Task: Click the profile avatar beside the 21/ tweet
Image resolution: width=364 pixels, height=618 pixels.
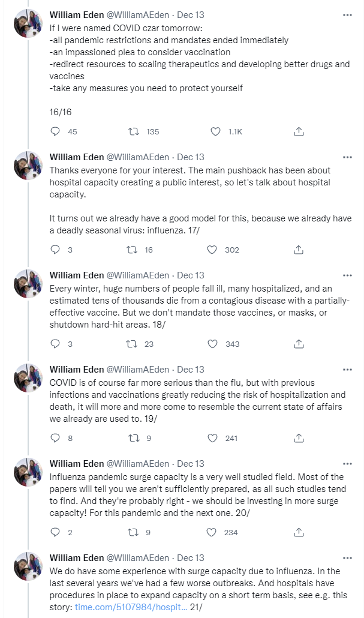Action: coord(28,566)
